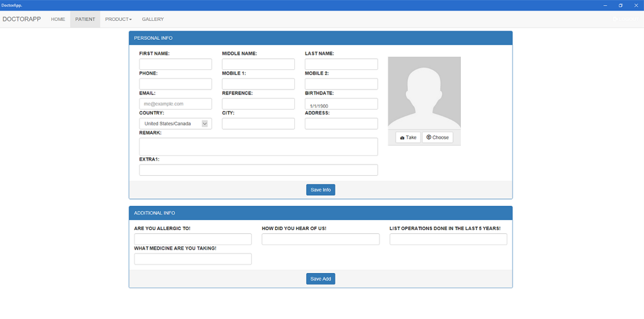Click the DoctorApp brand link
Screen dimensions: 644x319
21,20
